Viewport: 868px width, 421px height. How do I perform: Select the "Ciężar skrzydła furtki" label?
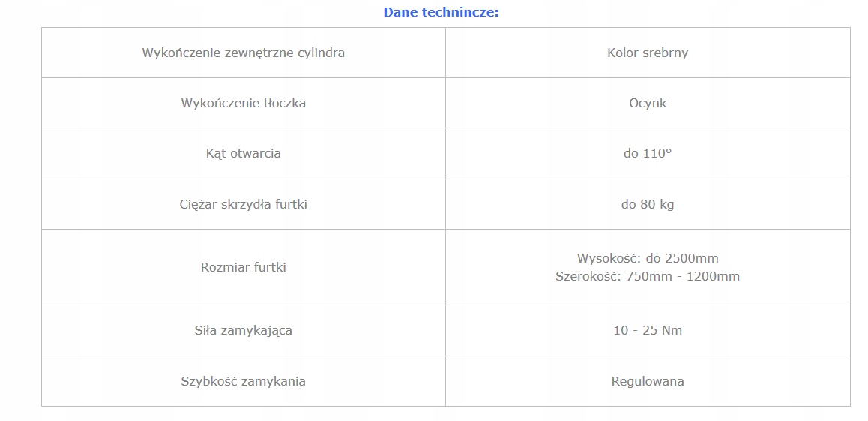coord(244,204)
